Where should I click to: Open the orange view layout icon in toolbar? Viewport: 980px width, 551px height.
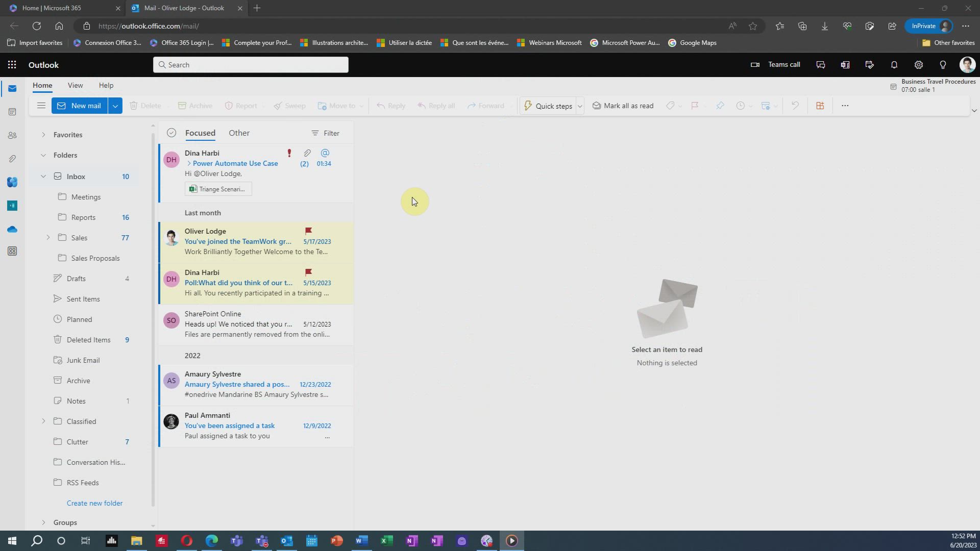(820, 106)
